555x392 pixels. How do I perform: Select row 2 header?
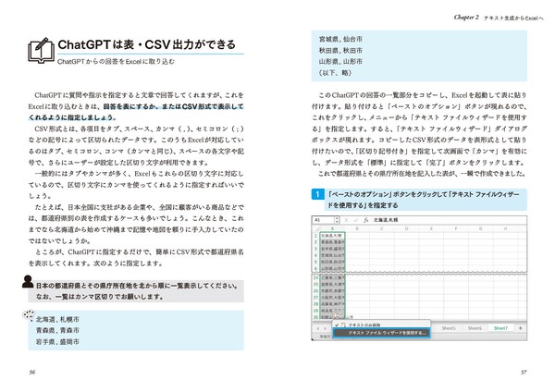click(315, 242)
